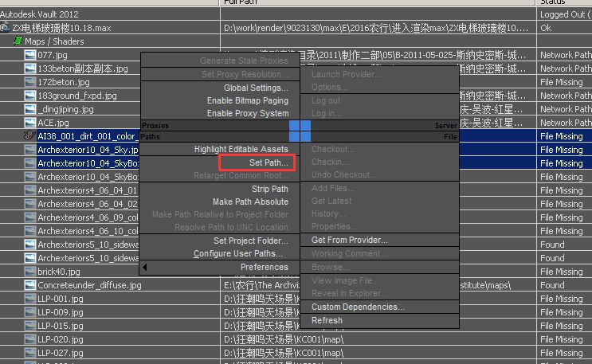Click the LLP-001.jpg bitmap icon
Image resolution: width=592 pixels, height=364 pixels.
click(x=30, y=299)
